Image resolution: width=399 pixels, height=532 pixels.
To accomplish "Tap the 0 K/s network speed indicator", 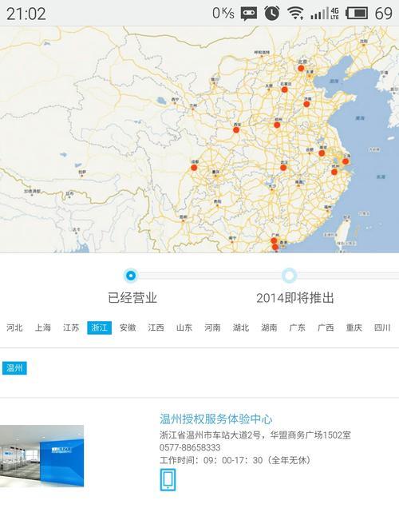I will point(223,14).
